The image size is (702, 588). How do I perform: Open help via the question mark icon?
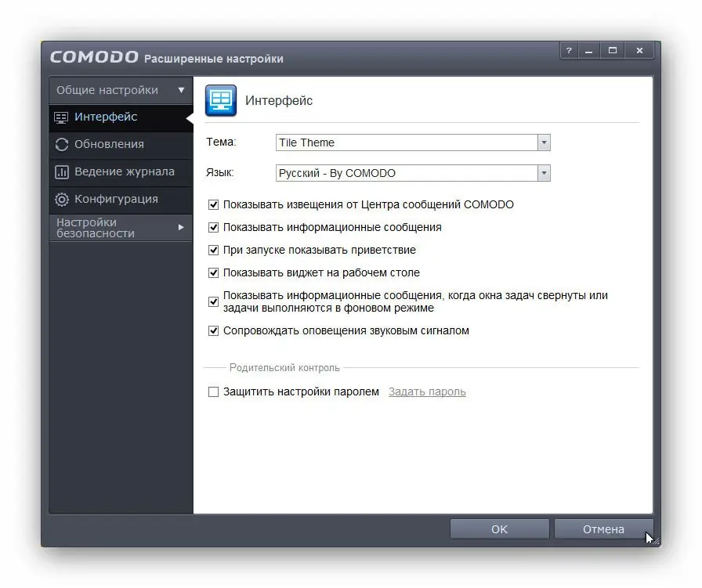[568, 49]
